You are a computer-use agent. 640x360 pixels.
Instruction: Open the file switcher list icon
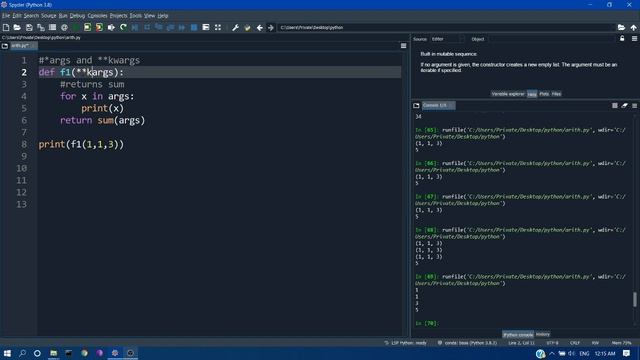tap(52, 27)
